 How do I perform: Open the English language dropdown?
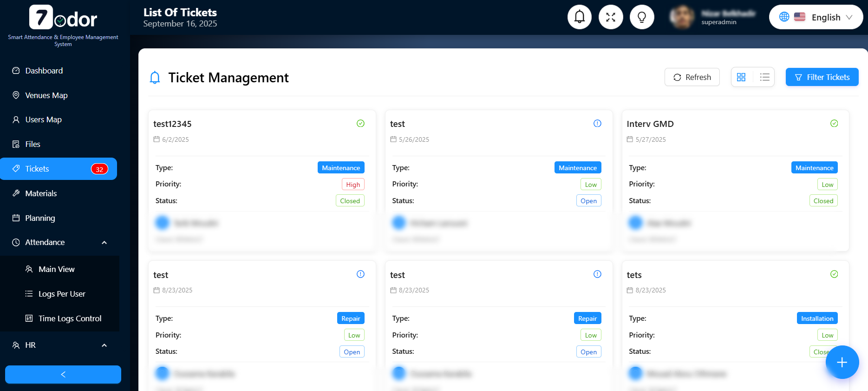pyautogui.click(x=816, y=17)
